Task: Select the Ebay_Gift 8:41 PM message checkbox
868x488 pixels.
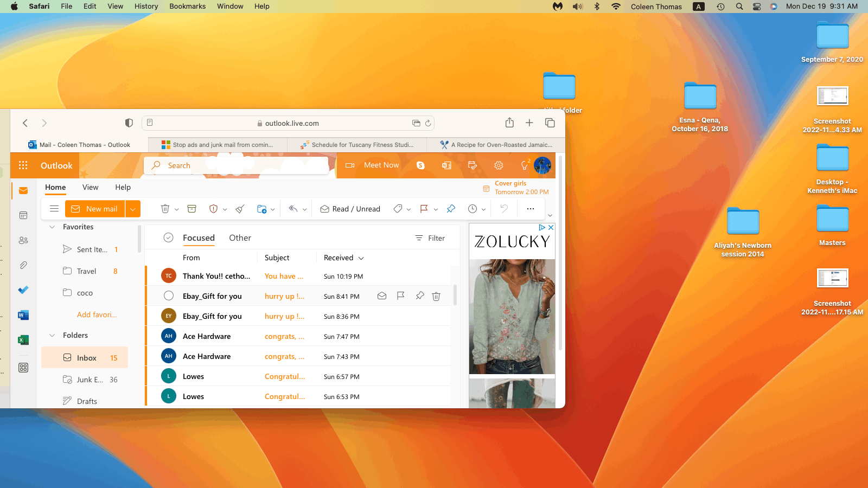Action: coord(169,296)
